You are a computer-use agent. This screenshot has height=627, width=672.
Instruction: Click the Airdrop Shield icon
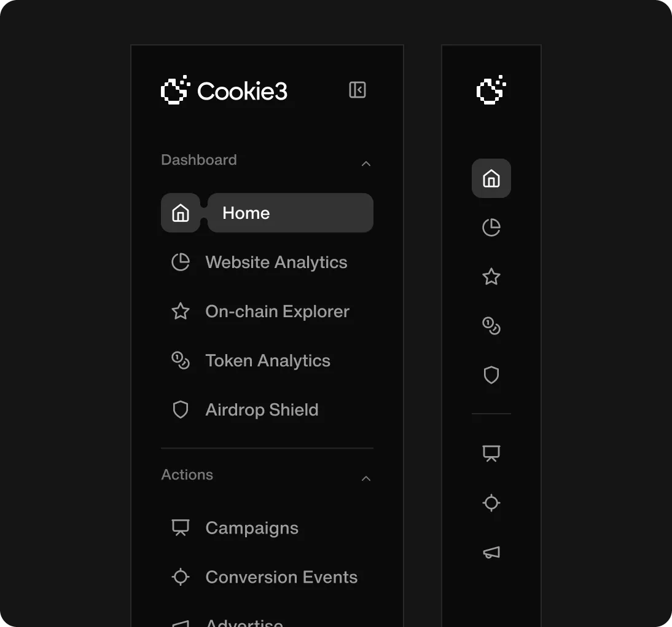point(180,409)
